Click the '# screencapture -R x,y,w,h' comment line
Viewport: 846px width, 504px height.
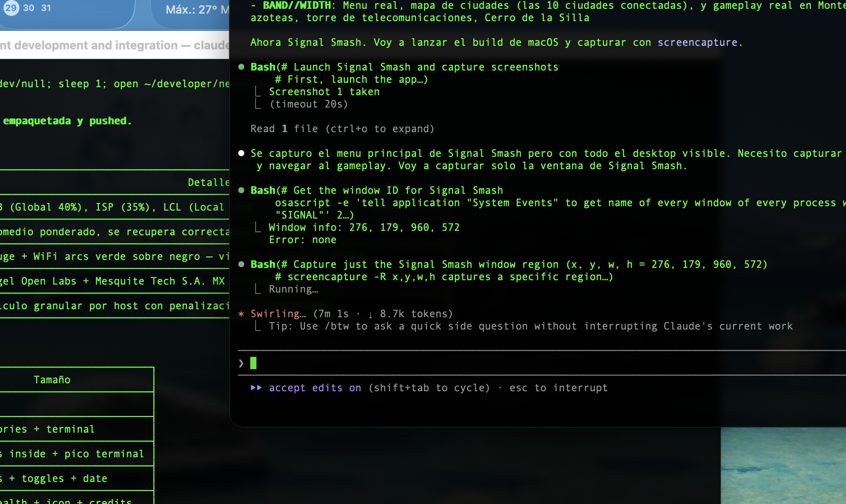coord(444,277)
